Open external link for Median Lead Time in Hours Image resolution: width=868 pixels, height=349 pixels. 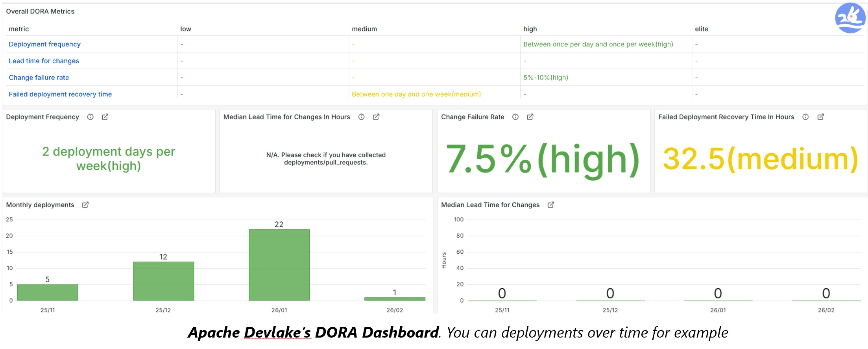coord(376,117)
